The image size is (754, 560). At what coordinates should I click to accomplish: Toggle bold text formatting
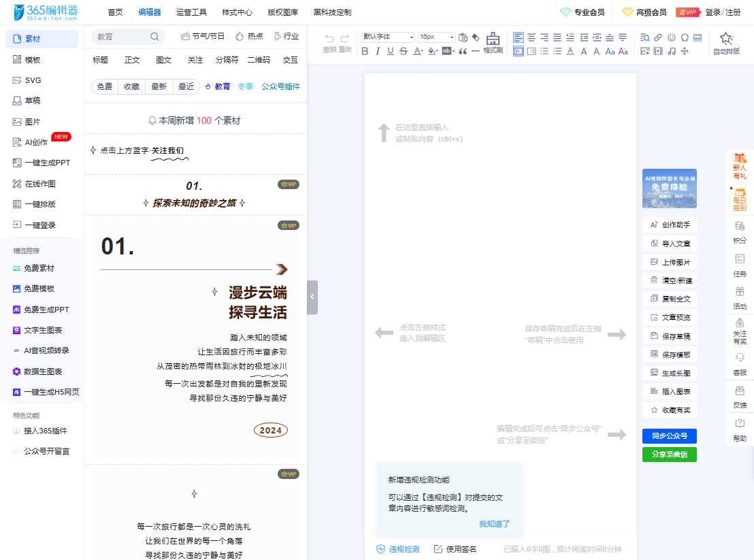coord(364,51)
